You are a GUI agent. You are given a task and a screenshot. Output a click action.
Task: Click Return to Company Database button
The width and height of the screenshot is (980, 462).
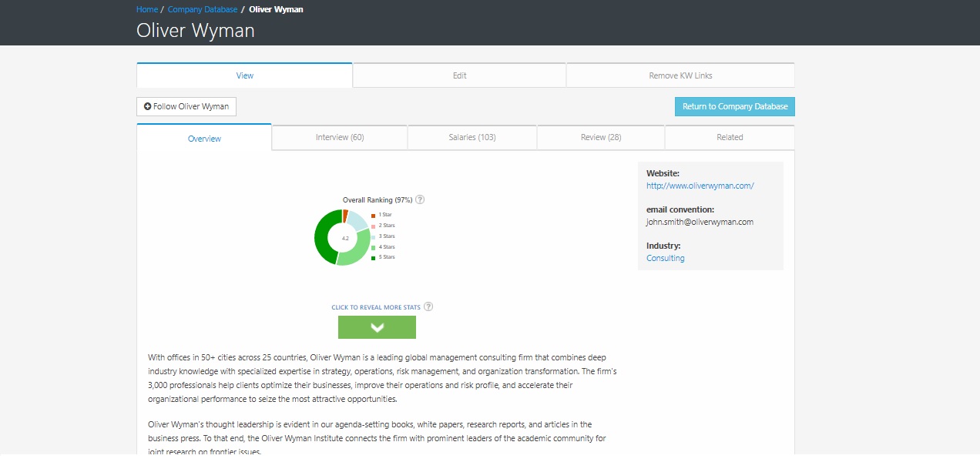tap(734, 106)
